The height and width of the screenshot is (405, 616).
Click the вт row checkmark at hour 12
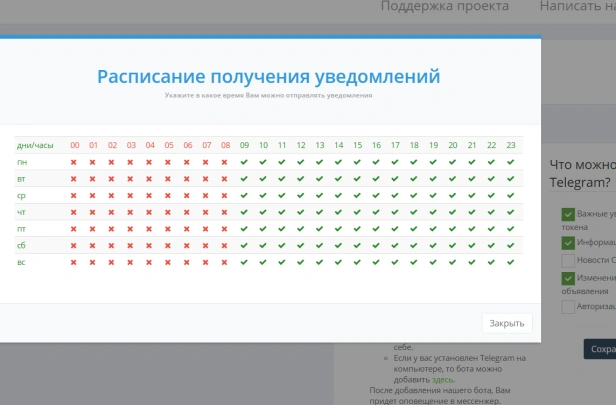coord(301,179)
